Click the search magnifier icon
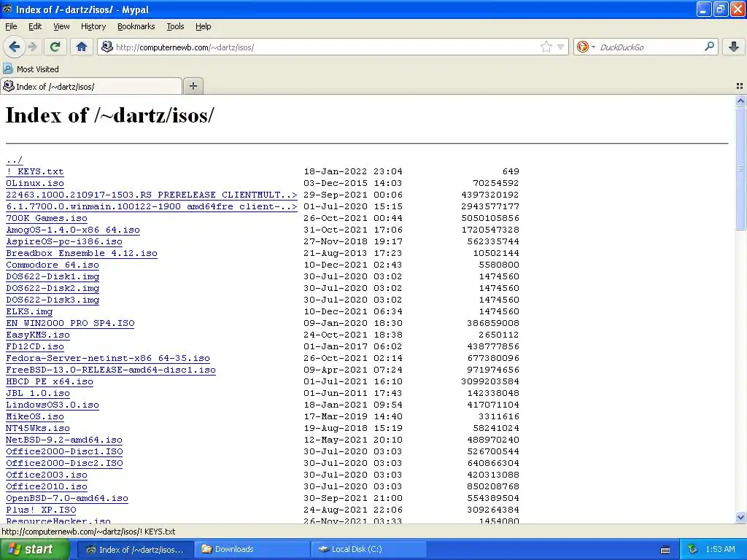This screenshot has width=747, height=560. pos(709,47)
